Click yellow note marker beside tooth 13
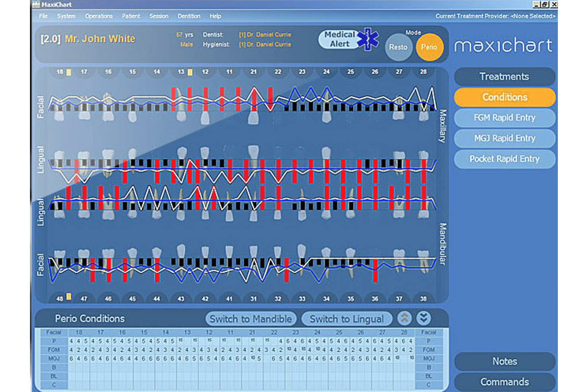The image size is (588, 392). click(190, 72)
